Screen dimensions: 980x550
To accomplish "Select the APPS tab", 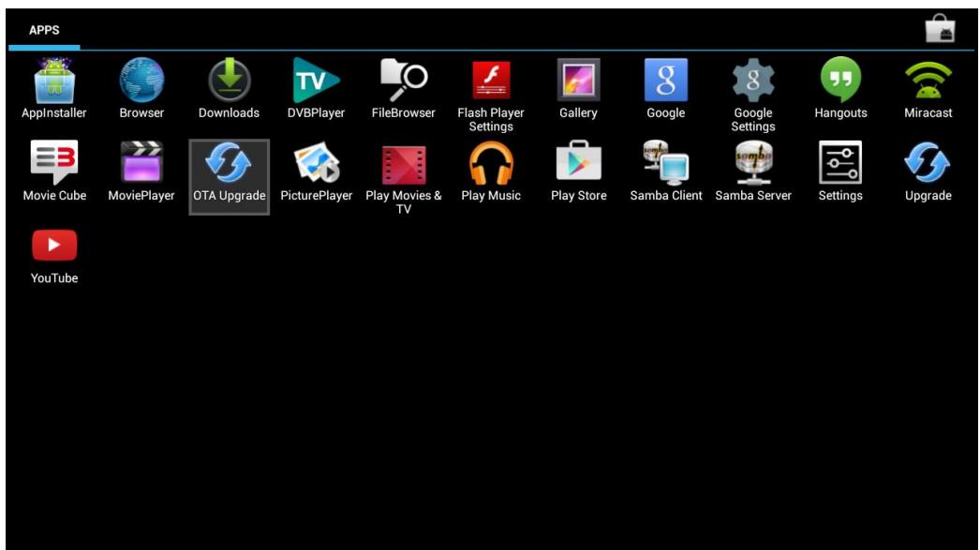I will point(44,30).
